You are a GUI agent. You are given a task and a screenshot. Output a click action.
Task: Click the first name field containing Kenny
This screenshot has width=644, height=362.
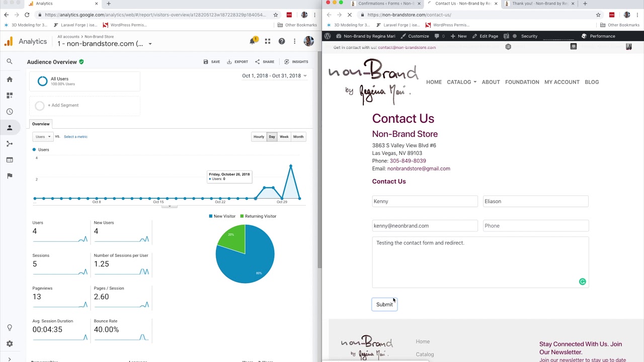point(425,201)
